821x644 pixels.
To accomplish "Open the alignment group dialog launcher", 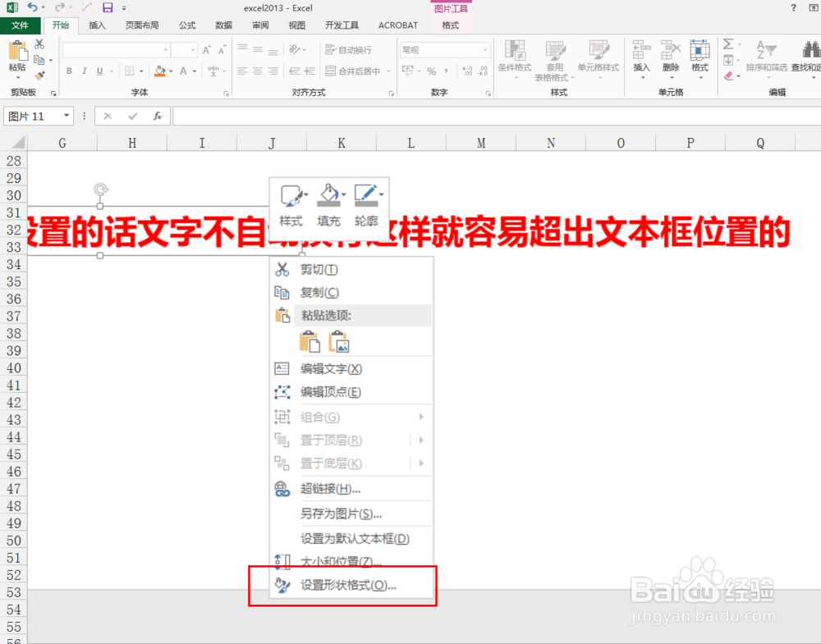I will pos(392,94).
